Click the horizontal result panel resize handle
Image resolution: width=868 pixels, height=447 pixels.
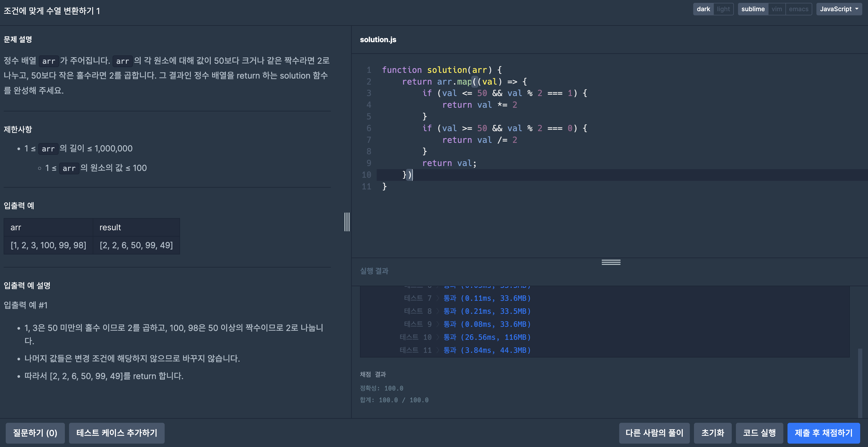[611, 262]
